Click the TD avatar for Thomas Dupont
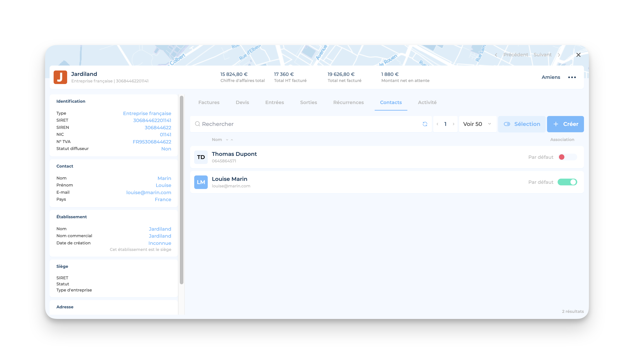 pos(201,157)
